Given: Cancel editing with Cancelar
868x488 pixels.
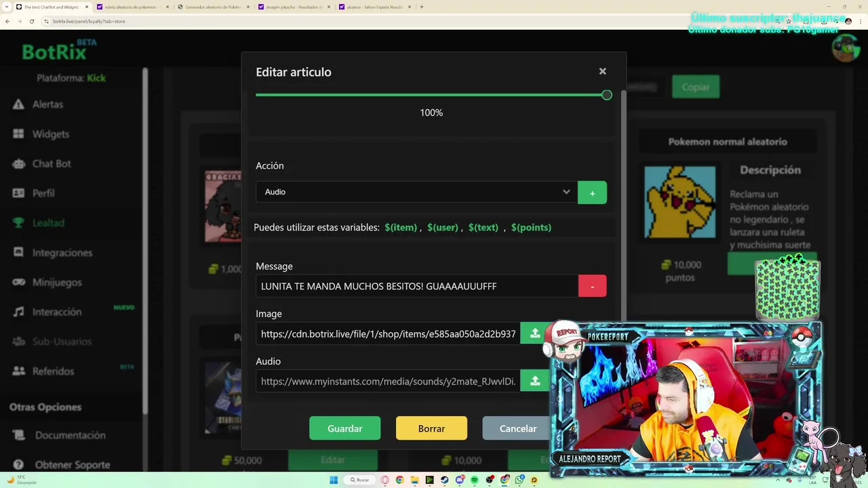Looking at the screenshot, I should point(517,428).
